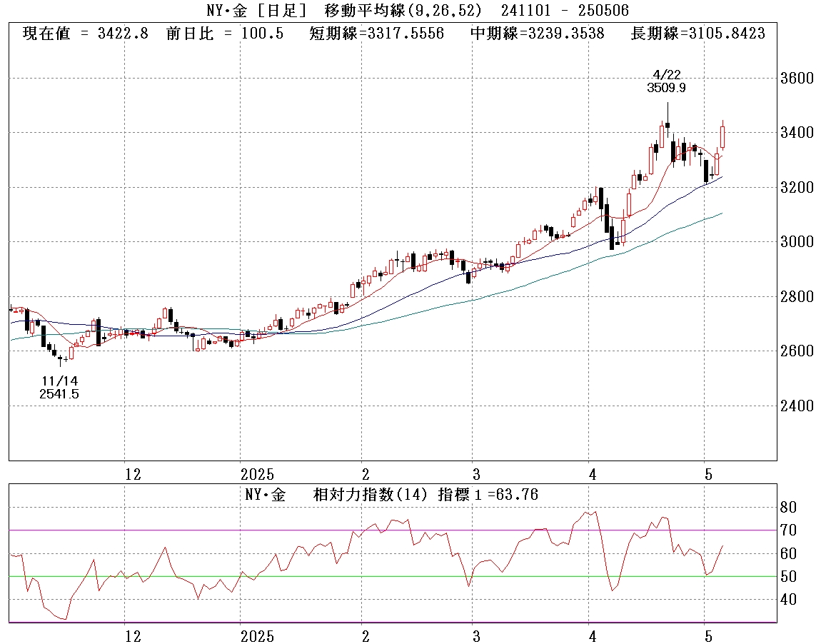
Task: Select the 現在値 current value readout
Action: [86, 34]
